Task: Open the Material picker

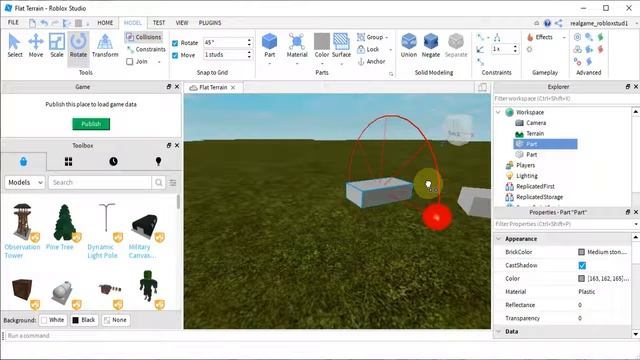Action: click(297, 46)
